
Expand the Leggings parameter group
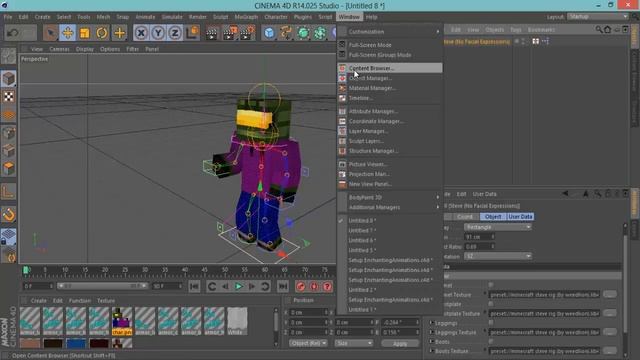pos(431,323)
